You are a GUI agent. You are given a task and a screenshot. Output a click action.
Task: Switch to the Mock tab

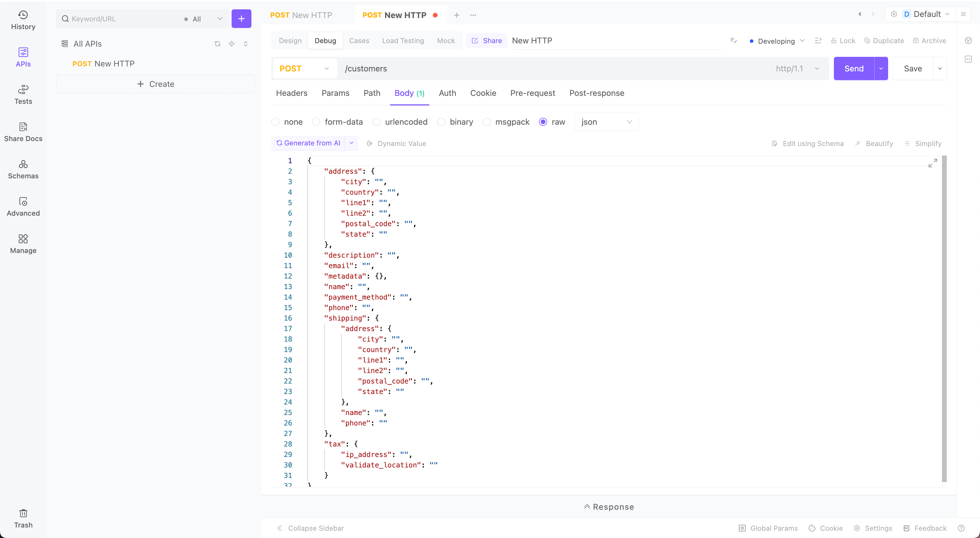(446, 41)
